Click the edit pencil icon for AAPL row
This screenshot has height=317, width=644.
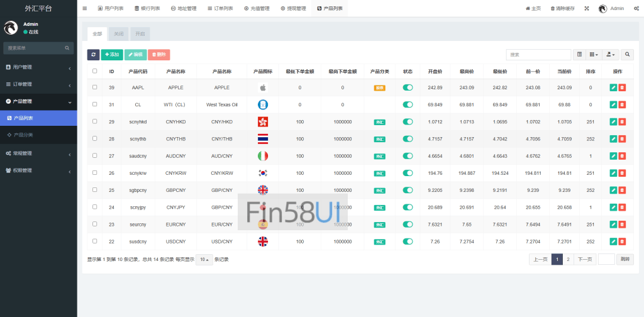(x=613, y=88)
